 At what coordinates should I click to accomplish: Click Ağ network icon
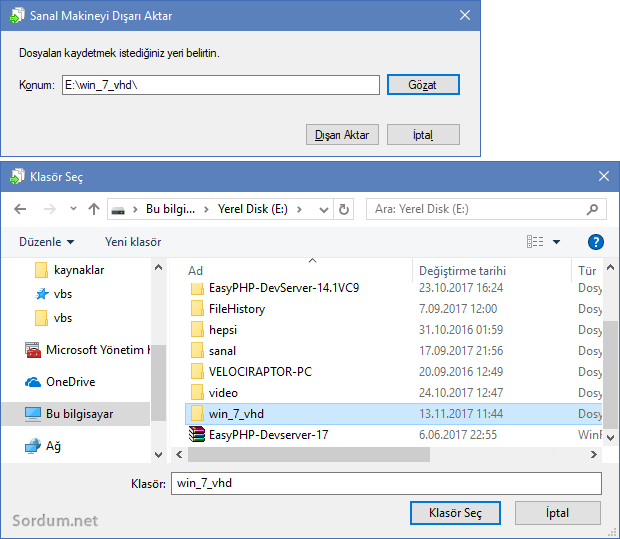coord(33,446)
